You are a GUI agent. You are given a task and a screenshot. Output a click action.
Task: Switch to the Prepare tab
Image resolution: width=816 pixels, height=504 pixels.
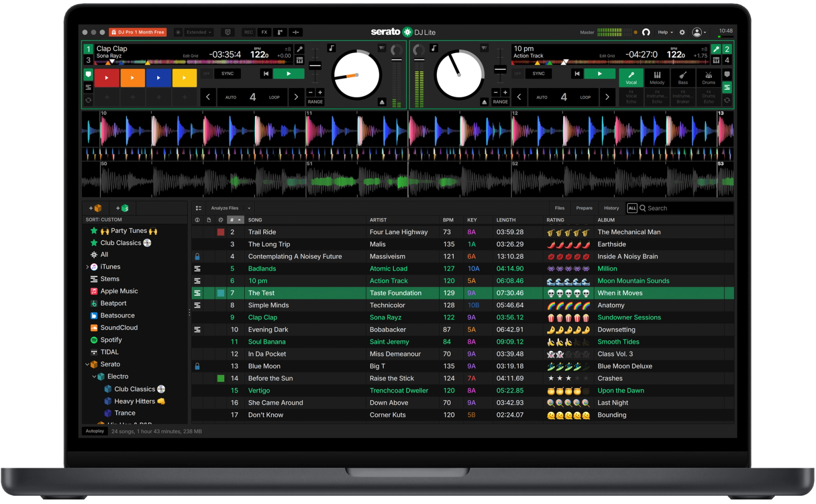coord(584,208)
